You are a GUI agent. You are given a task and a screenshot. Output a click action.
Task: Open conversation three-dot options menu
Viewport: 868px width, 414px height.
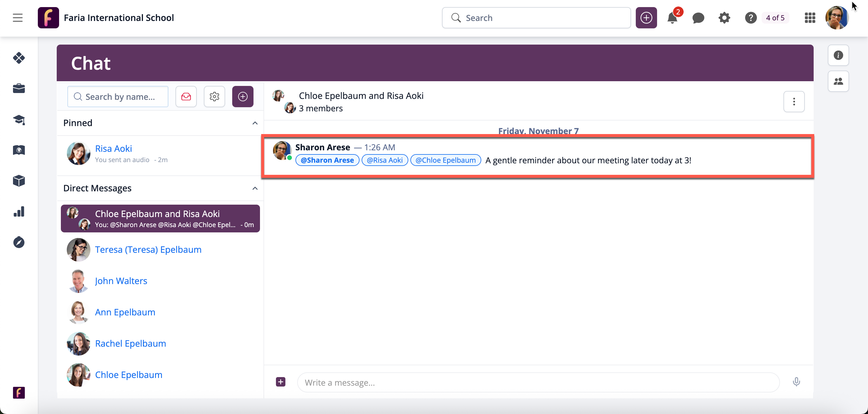click(794, 101)
